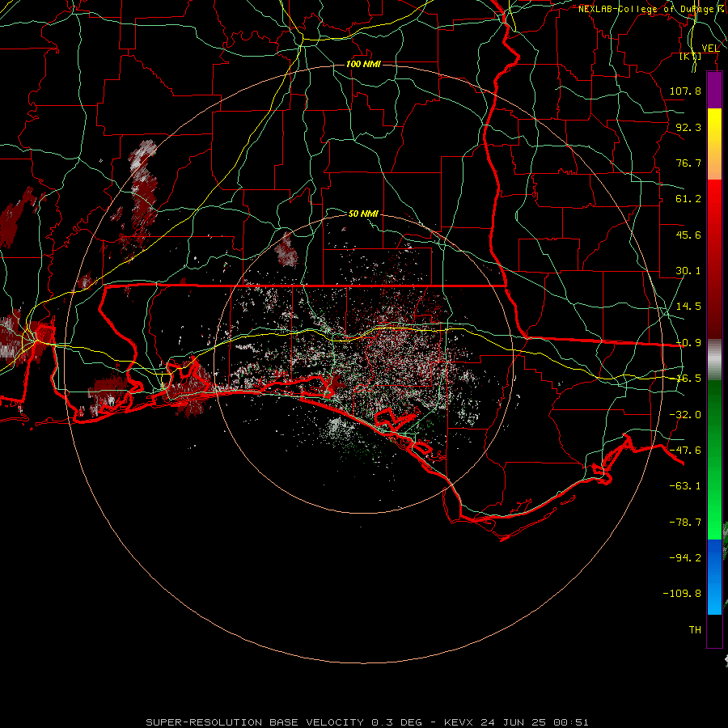Click the 76.7 velocity scale label
The height and width of the screenshot is (728, 728).
click(688, 163)
